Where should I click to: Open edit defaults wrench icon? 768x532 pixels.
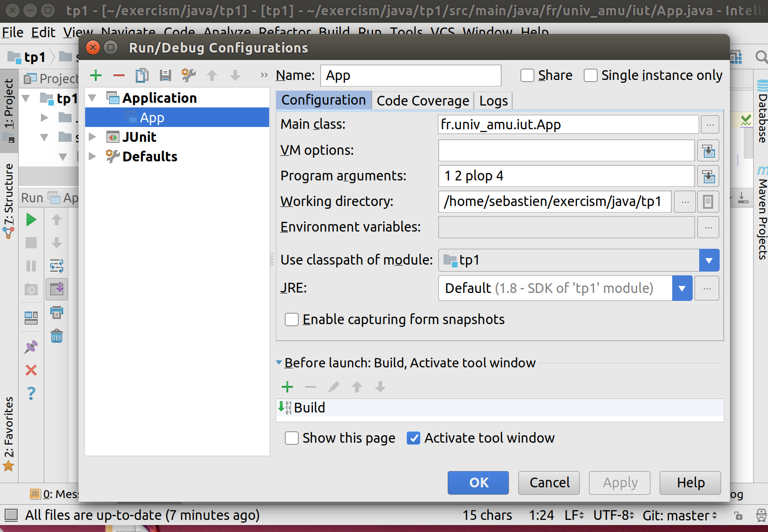189,75
